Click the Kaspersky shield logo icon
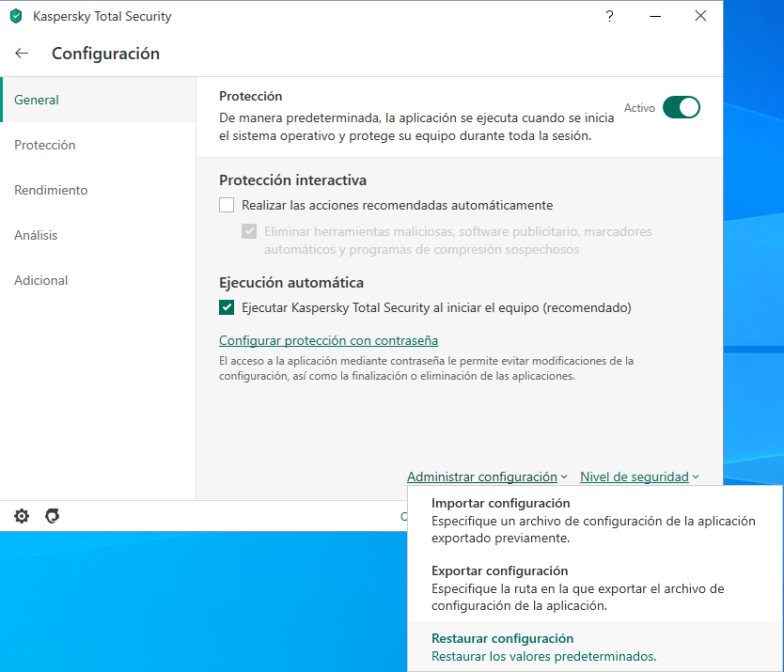This screenshot has width=784, height=672. (x=16, y=16)
